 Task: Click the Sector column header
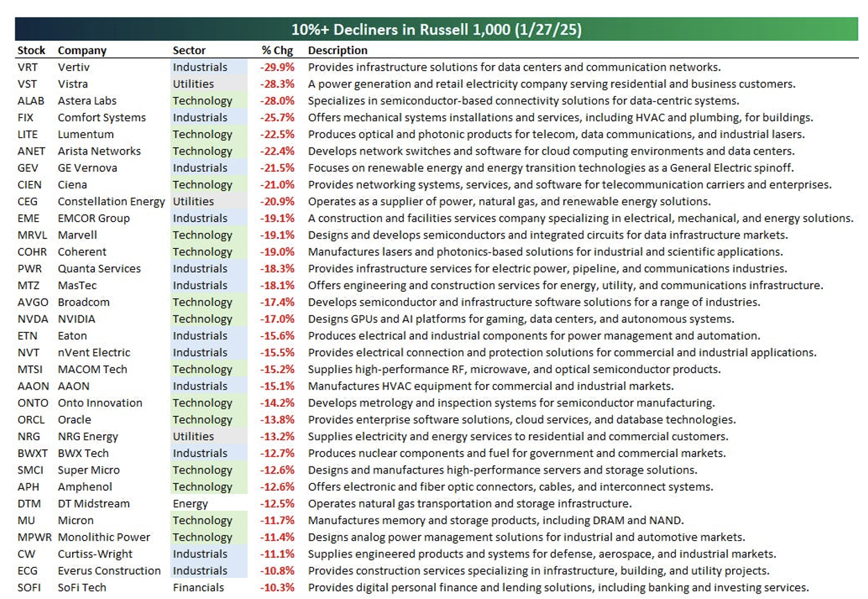click(x=189, y=51)
